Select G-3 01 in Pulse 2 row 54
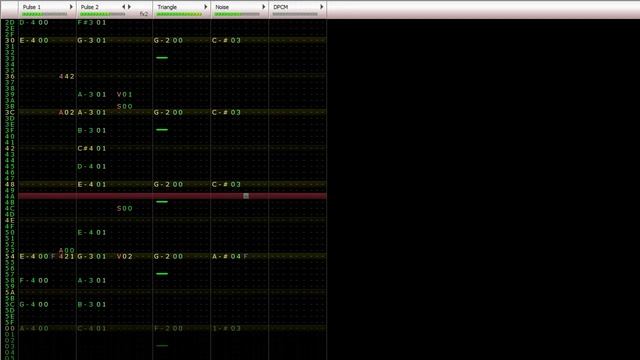 pos(92,256)
